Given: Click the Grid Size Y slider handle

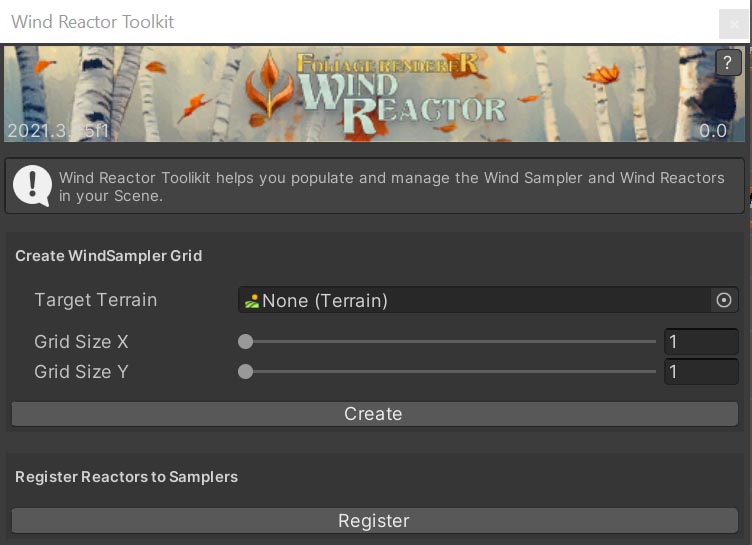Looking at the screenshot, I should point(245,372).
